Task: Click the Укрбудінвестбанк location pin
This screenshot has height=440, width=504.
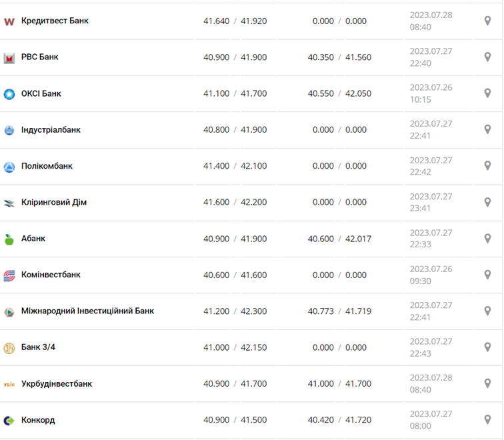Action: point(487,384)
